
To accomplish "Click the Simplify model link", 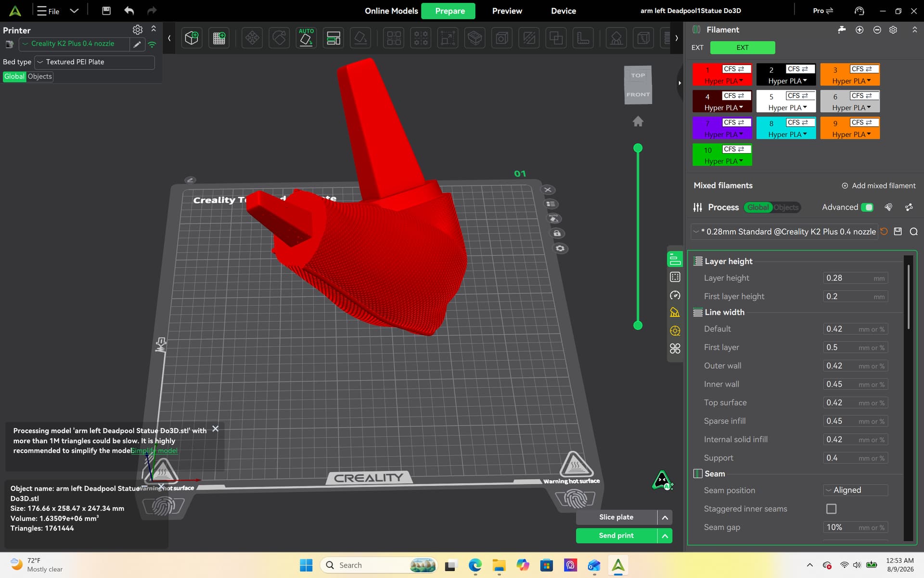I will (x=154, y=451).
